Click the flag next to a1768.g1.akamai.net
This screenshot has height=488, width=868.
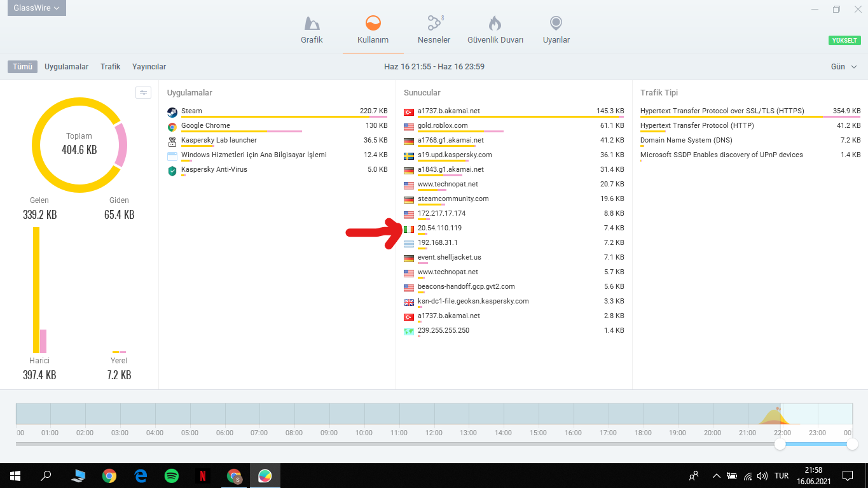[x=409, y=141]
